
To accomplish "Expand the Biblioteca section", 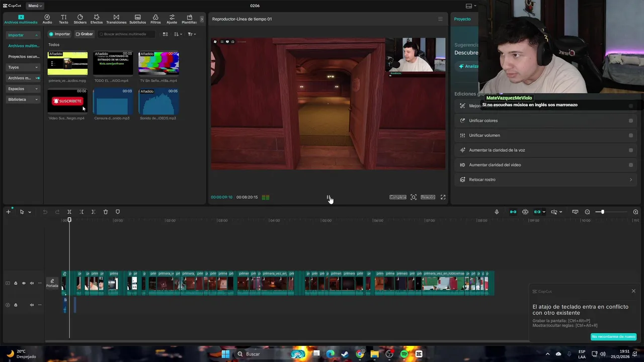I will coord(23,100).
